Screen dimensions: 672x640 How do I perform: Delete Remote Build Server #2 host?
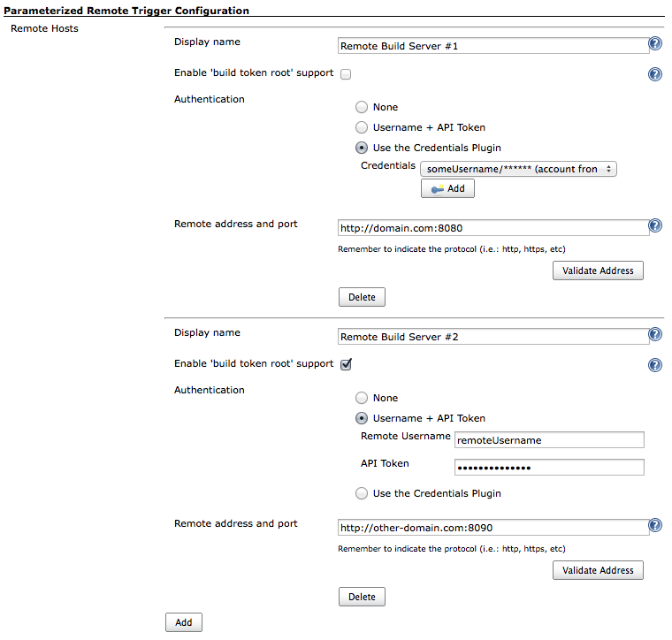tap(362, 597)
